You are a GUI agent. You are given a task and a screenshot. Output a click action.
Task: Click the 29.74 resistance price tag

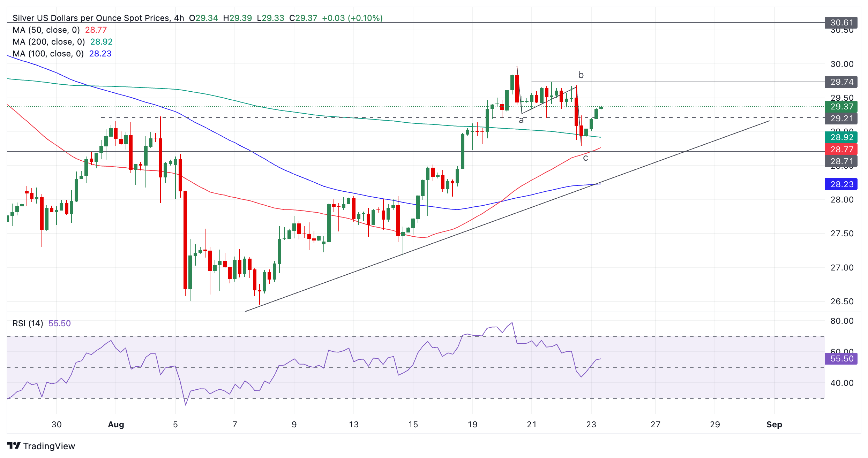[841, 82]
